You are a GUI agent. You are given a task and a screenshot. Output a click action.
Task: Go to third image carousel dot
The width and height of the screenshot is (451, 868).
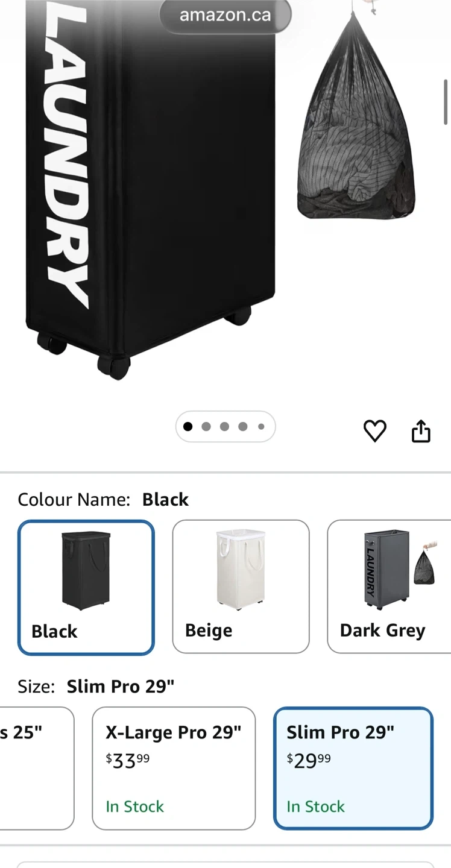(x=224, y=427)
